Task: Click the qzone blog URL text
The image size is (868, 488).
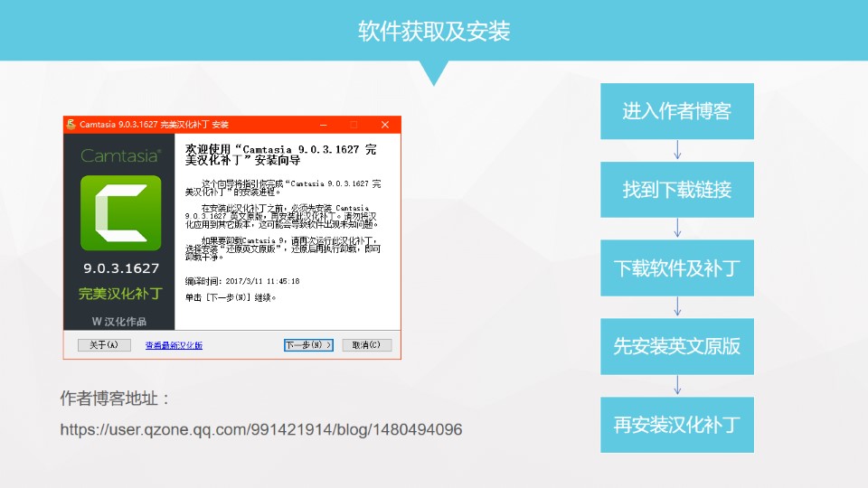Action: pos(261,430)
